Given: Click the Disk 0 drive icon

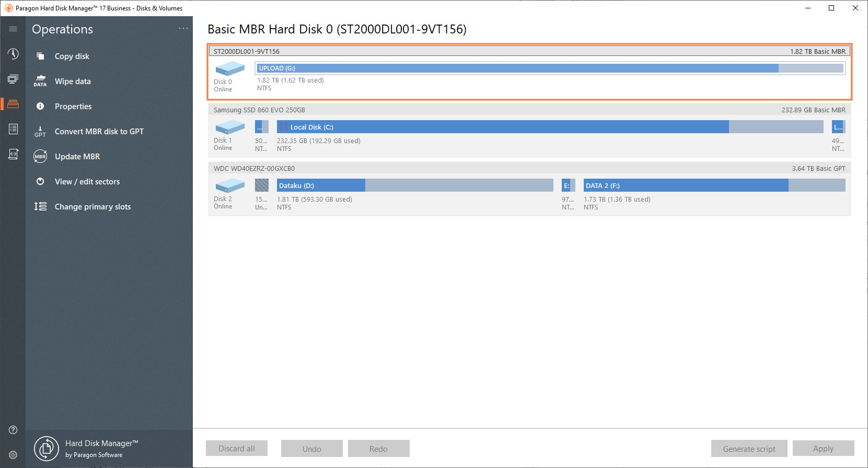Looking at the screenshot, I should tap(229, 69).
